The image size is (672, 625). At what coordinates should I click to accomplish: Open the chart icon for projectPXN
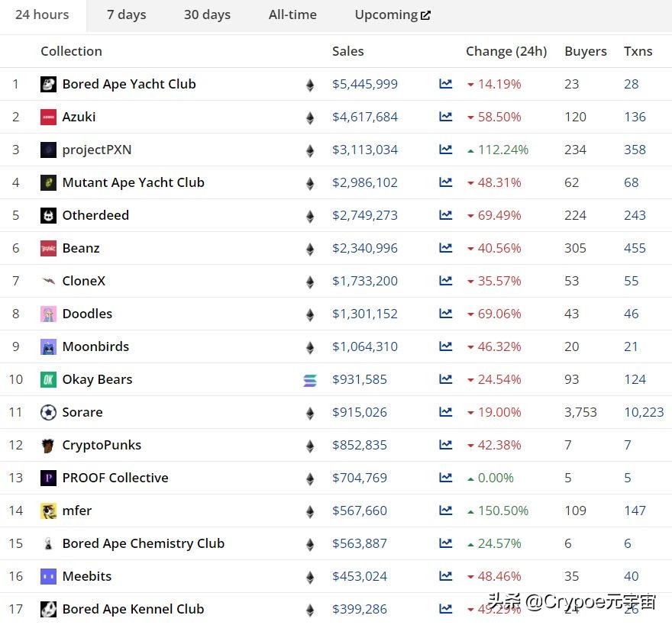click(446, 150)
